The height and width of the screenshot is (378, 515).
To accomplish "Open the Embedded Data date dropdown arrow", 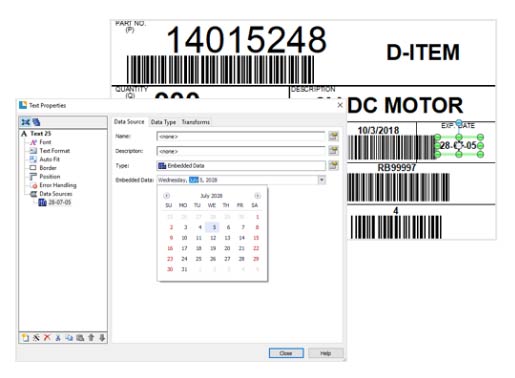I will tap(322, 180).
